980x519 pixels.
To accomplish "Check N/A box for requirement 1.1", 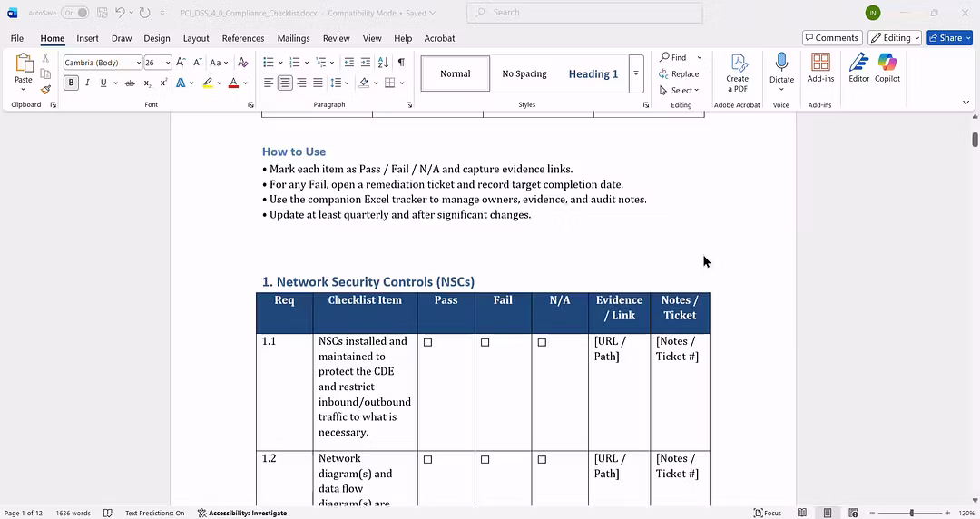I will [x=542, y=343].
